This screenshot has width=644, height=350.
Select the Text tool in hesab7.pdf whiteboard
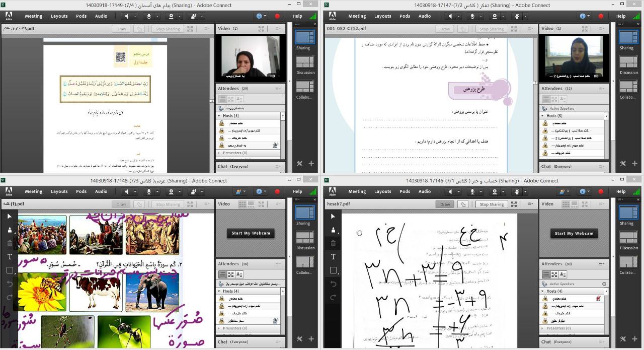tap(333, 257)
